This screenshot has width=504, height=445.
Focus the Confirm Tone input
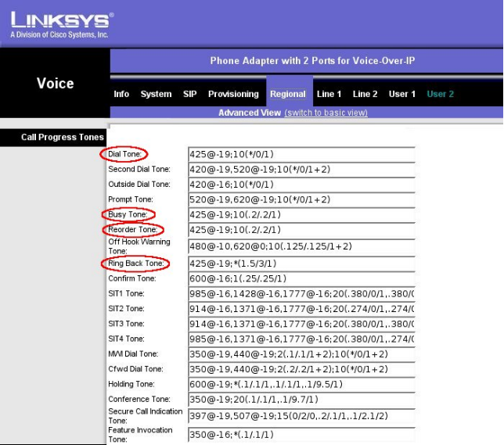pos(301,279)
